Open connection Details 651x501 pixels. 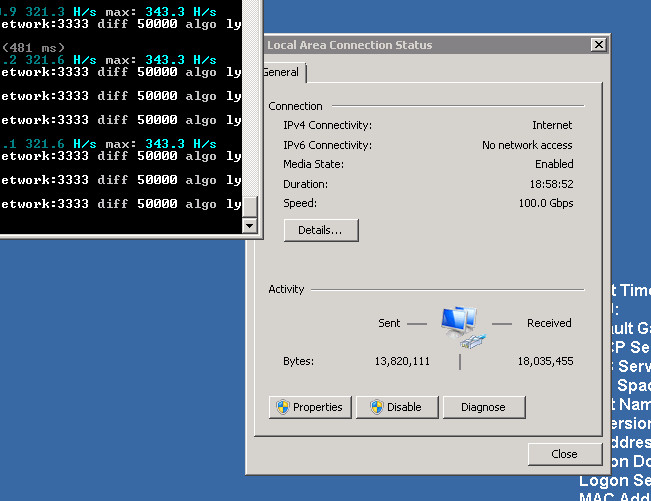321,230
